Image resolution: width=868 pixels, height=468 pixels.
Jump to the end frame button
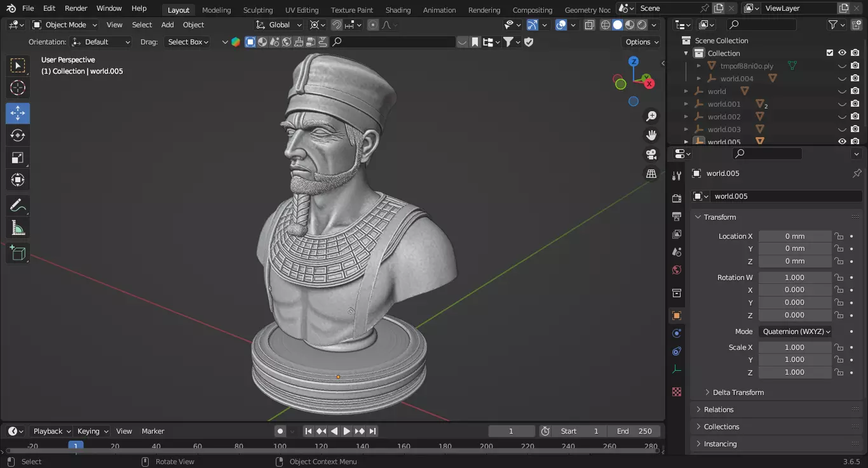(x=373, y=431)
